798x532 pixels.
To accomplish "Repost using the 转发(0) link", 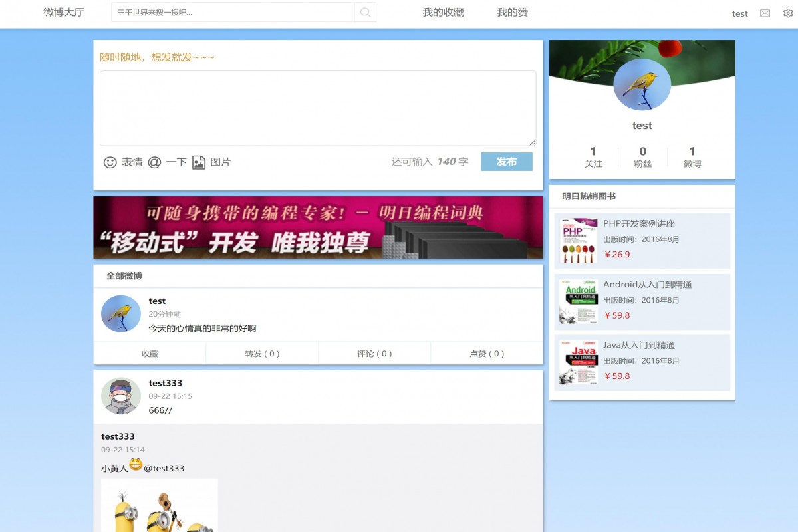I will (261, 353).
